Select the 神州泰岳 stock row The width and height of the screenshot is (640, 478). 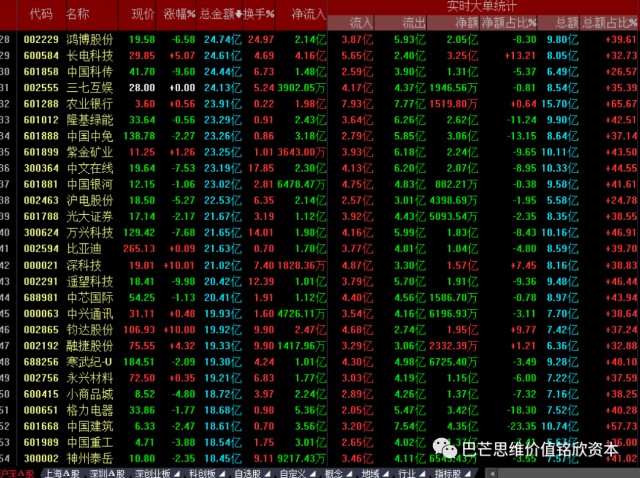320,459
